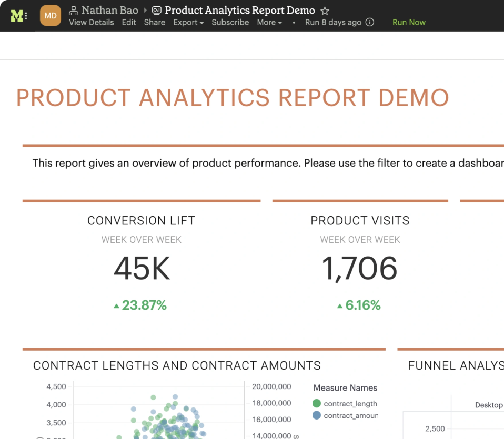Click the info icon next to Run 8 days ago
504x439 pixels.
point(371,23)
